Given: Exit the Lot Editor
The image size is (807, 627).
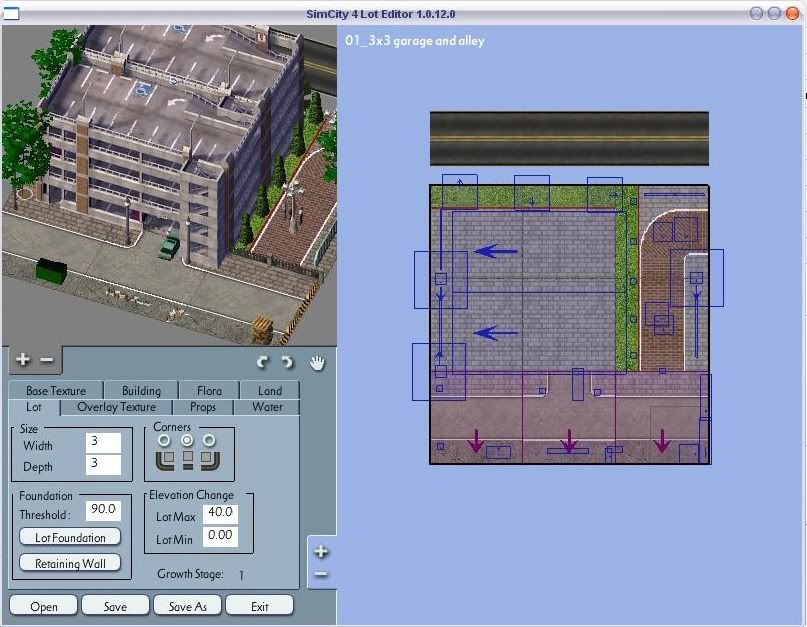Looking at the screenshot, I should (x=259, y=606).
